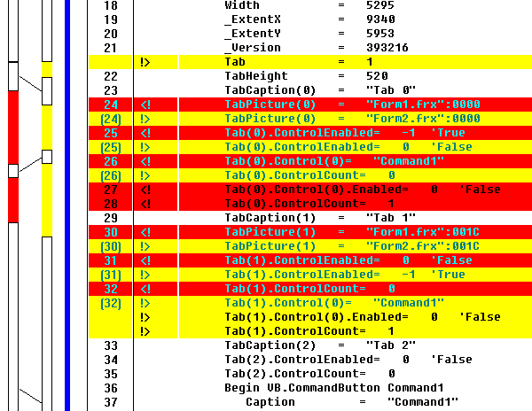The width and height of the screenshot is (532, 411).
Task: Click the '!>' marker beside line (32)
Action: click(x=145, y=303)
